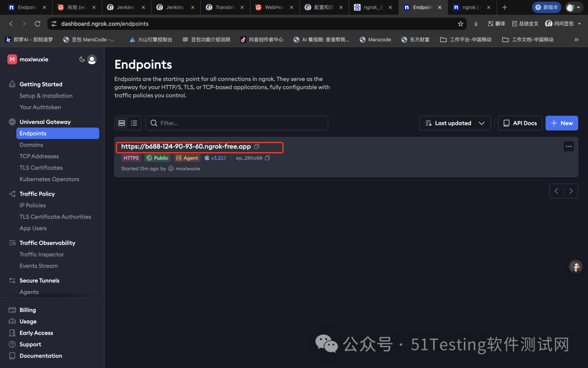Open https://b688-124-90-93-60.ngrok-free.app endpoint link
The height and width of the screenshot is (368, 588).
[186, 147]
